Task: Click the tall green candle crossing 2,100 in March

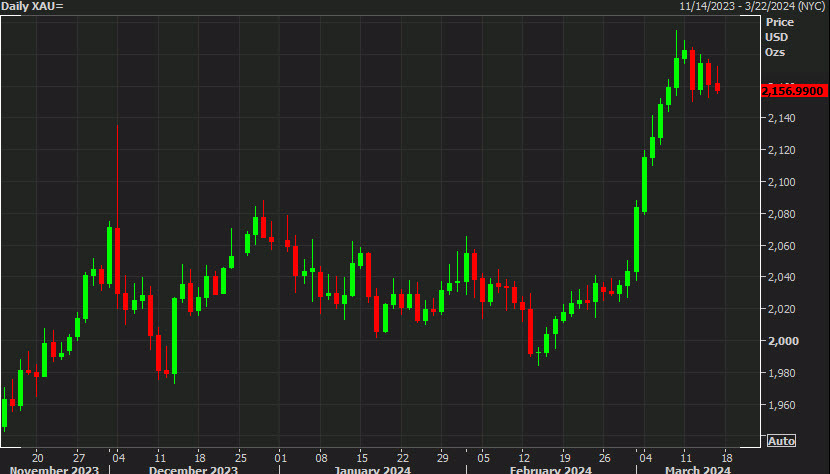Action: tap(644, 184)
